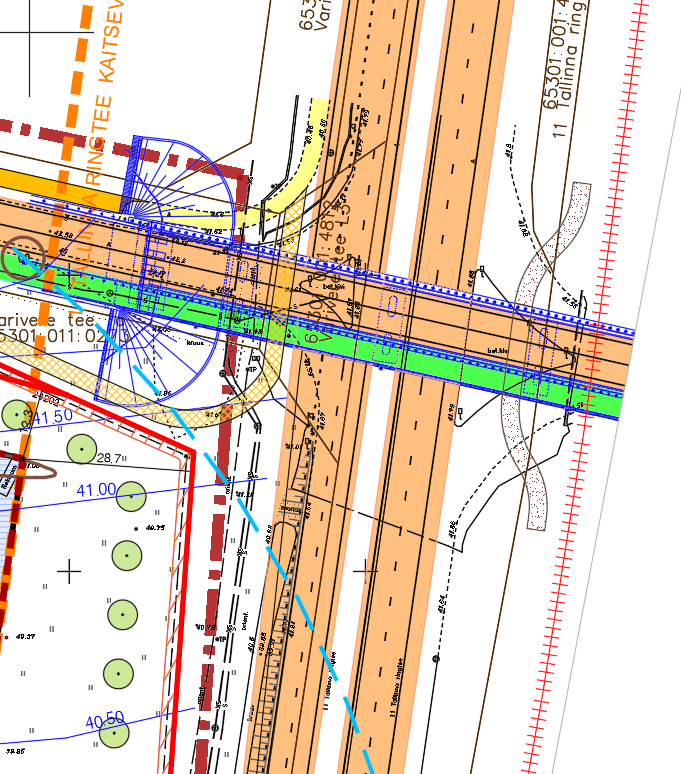This screenshot has width=681, height=774.
Task: Click the 40.50 contour elevation label
Action: coord(105,720)
